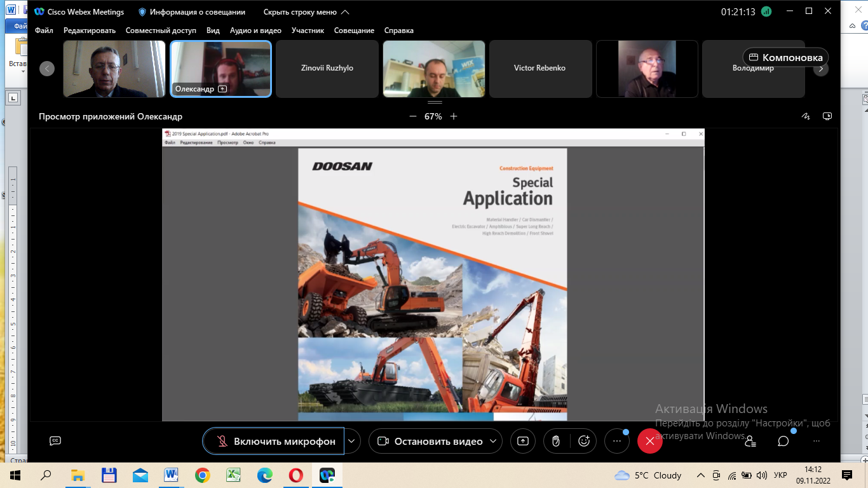
Task: Open the Редактировать menu
Action: click(90, 30)
